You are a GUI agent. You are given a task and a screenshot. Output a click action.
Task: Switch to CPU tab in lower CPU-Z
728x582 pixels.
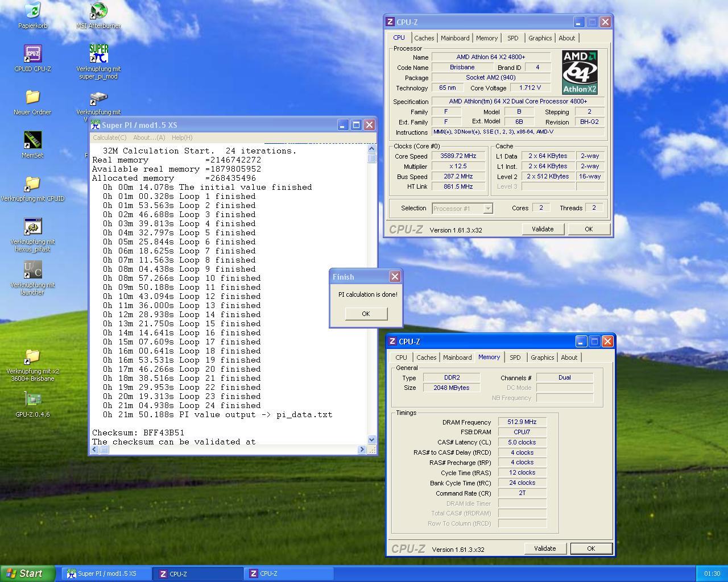402,357
